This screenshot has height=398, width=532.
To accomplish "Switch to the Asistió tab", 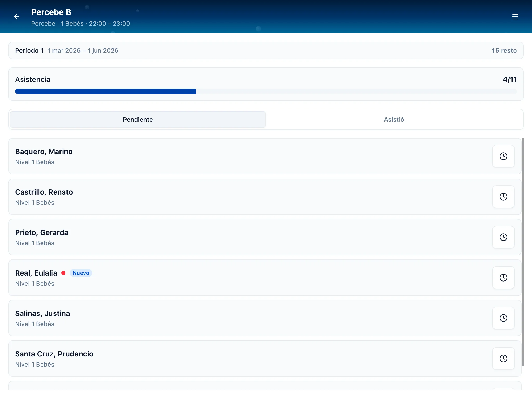I will point(394,119).
